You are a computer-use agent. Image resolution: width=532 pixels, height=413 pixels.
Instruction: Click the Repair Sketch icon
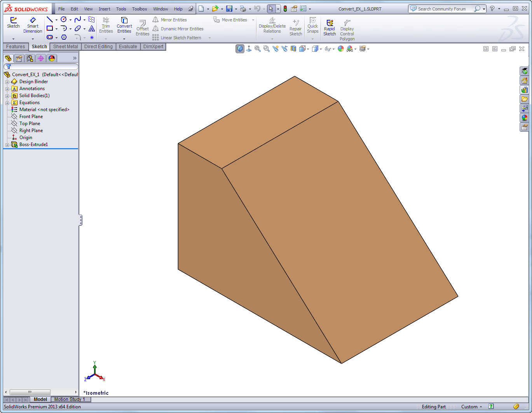pyautogui.click(x=296, y=28)
